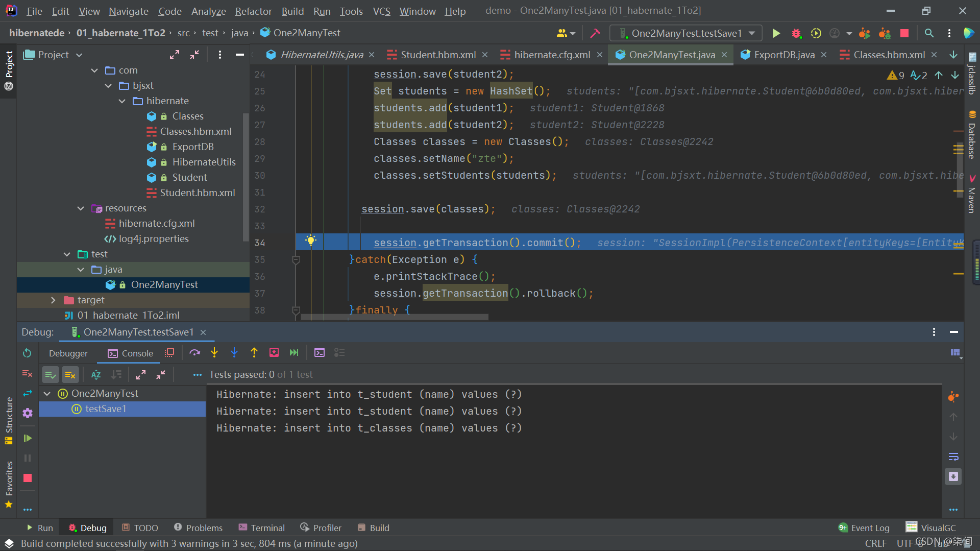Expand all in Project panel icon
The image size is (980, 551).
pos(175,55)
